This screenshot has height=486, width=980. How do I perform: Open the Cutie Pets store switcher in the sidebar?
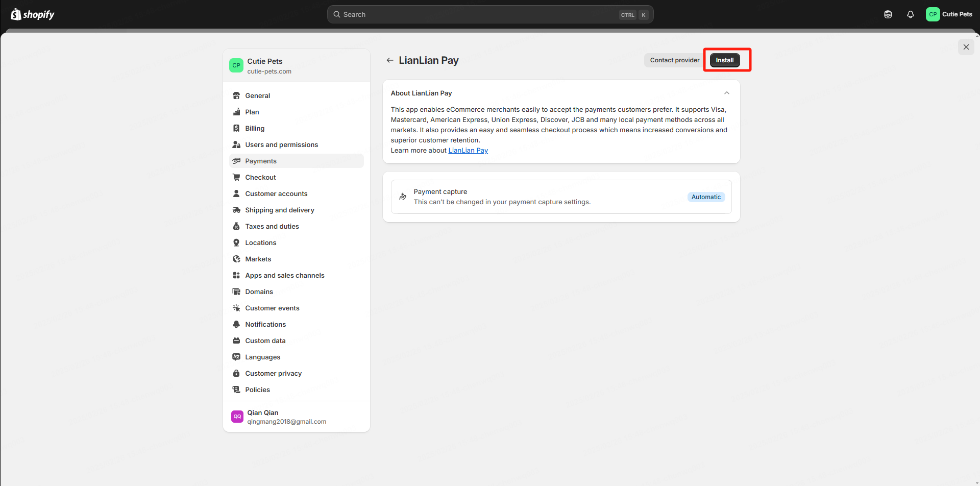(296, 65)
